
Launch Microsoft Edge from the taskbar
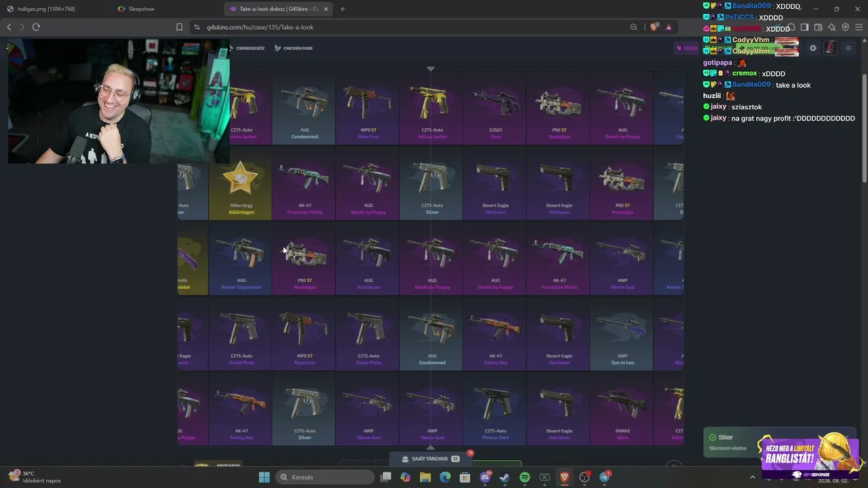click(x=445, y=477)
